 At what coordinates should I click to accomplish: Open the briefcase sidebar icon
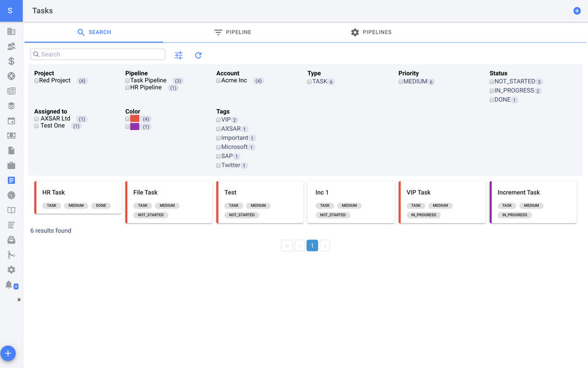pos(11,166)
